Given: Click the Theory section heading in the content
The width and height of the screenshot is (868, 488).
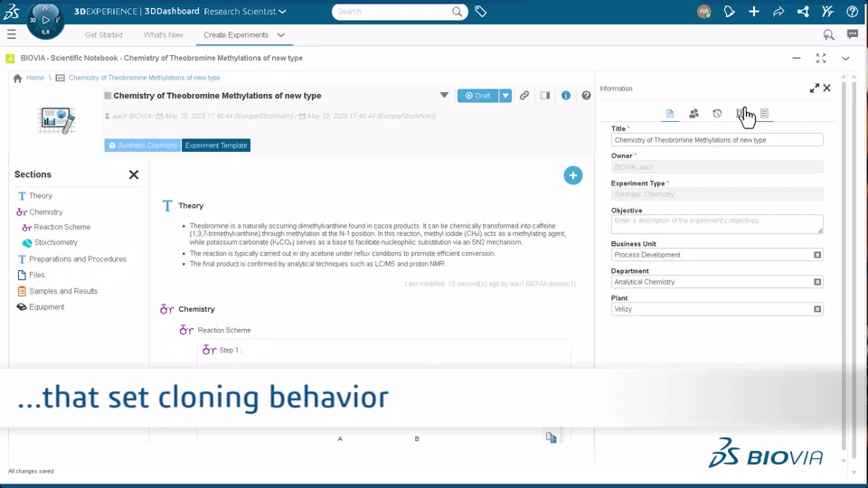Looking at the screenshot, I should pyautogui.click(x=191, y=206).
